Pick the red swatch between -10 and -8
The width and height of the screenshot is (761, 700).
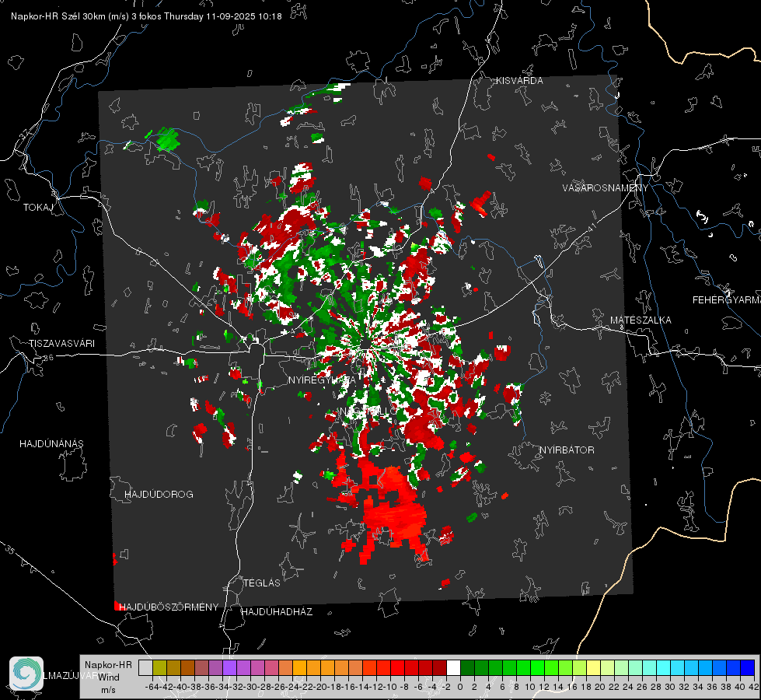(397, 667)
